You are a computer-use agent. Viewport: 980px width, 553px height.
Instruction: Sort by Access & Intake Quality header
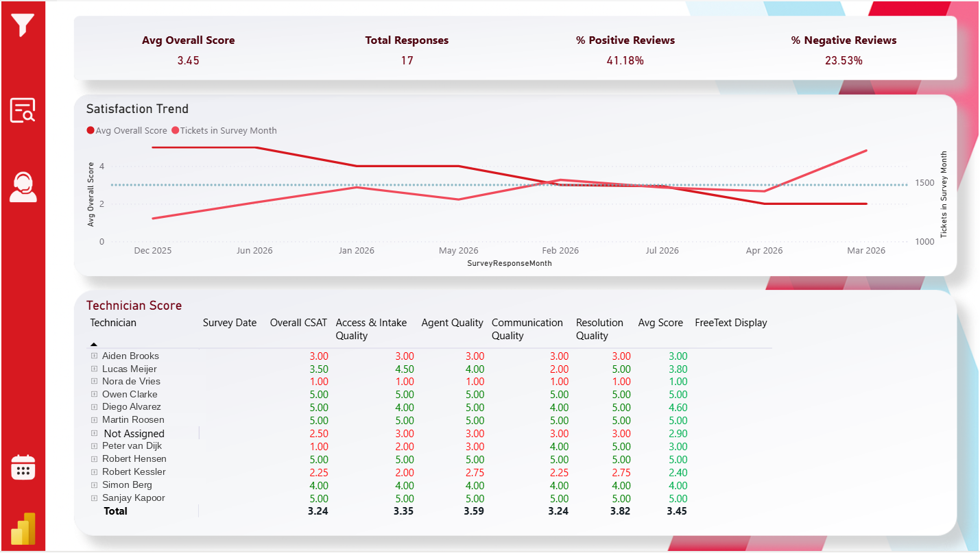pos(371,329)
